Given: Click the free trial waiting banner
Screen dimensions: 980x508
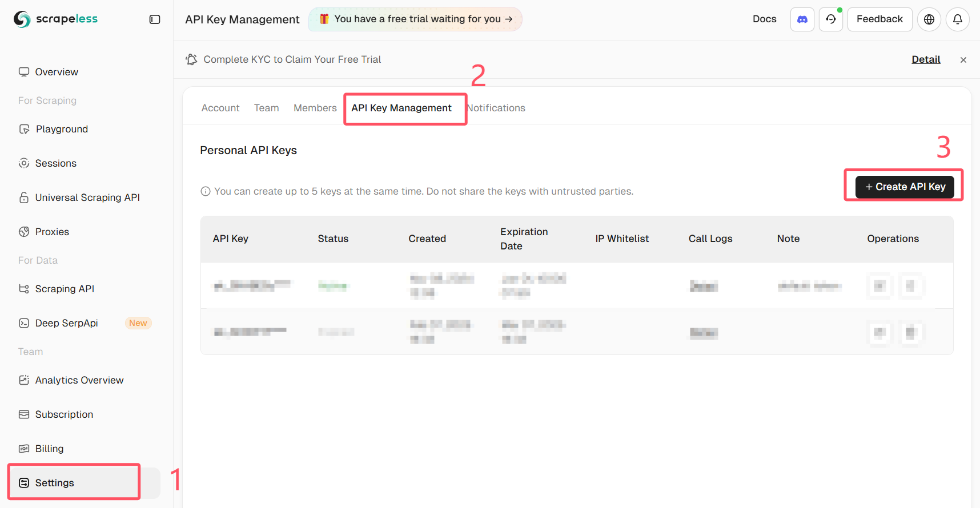Looking at the screenshot, I should 415,19.
